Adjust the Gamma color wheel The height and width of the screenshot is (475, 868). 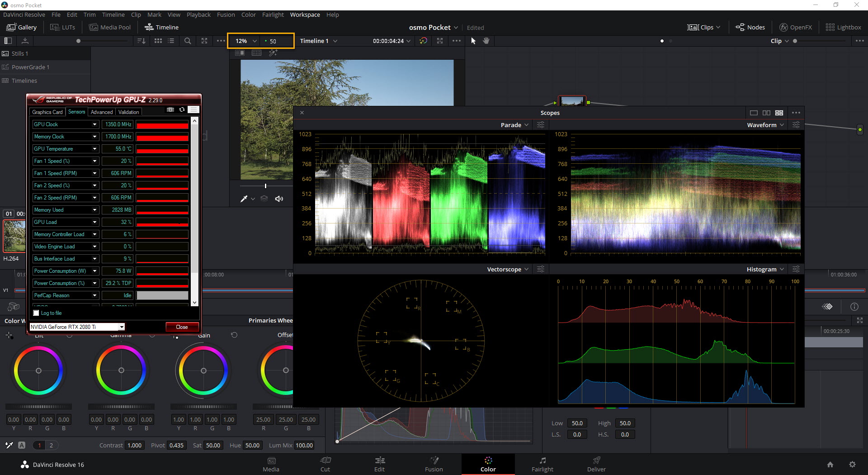(x=121, y=370)
